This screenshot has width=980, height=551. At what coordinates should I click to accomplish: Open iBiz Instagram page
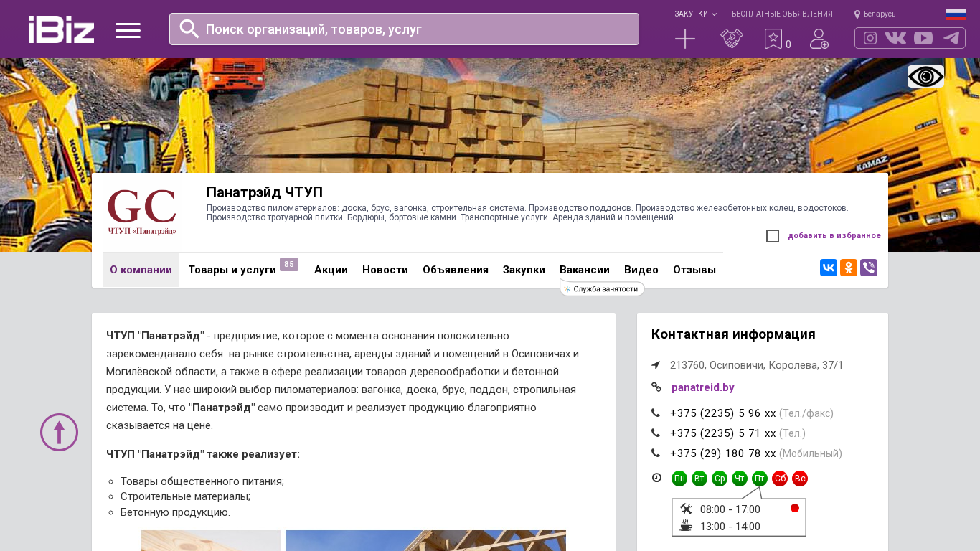tap(870, 38)
